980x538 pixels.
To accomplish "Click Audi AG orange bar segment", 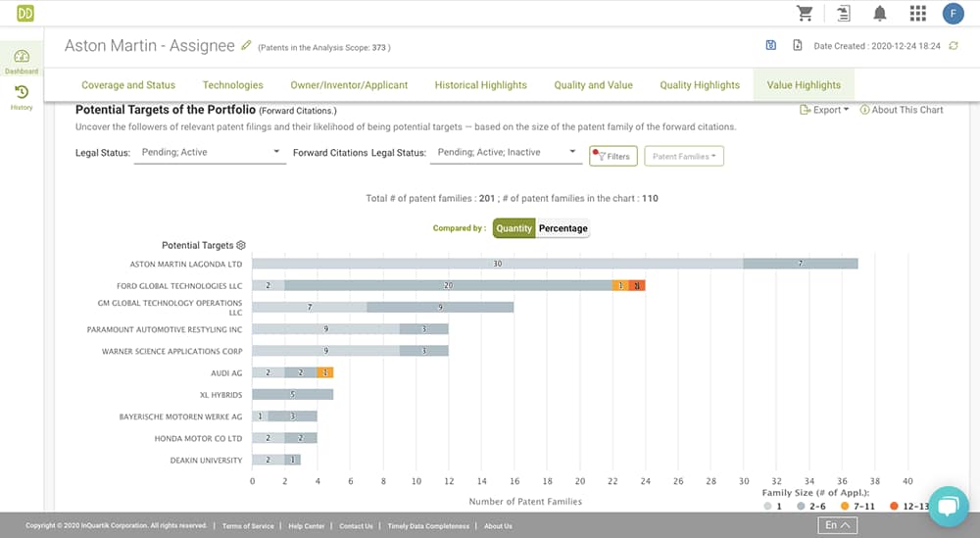I will pos(325,372).
